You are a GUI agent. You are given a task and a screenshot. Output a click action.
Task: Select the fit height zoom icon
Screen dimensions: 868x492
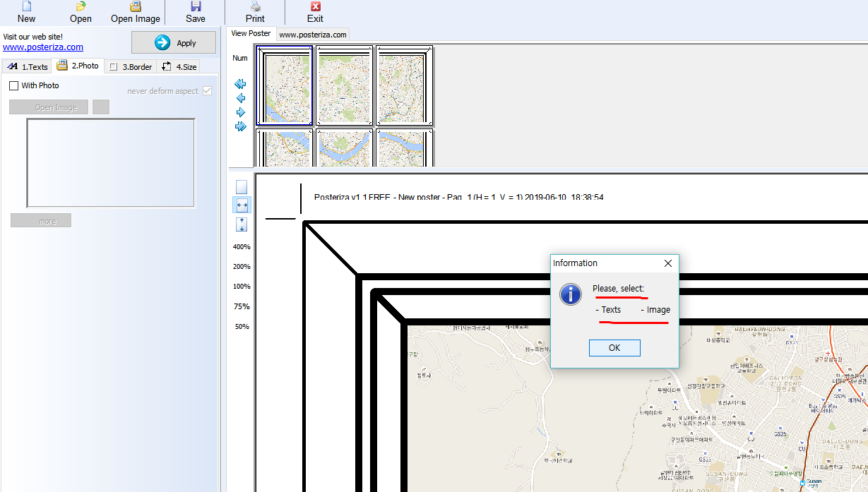[242, 224]
